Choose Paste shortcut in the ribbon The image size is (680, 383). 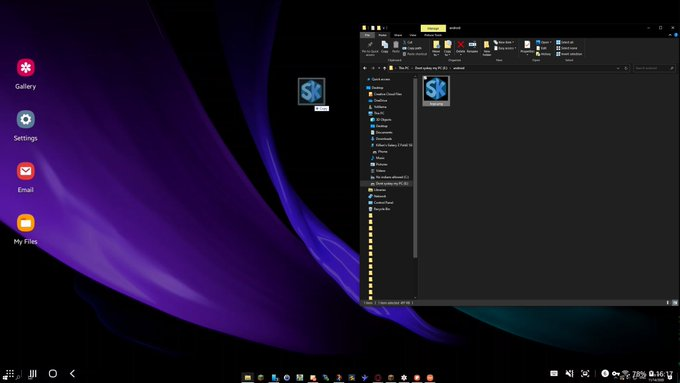coord(415,54)
